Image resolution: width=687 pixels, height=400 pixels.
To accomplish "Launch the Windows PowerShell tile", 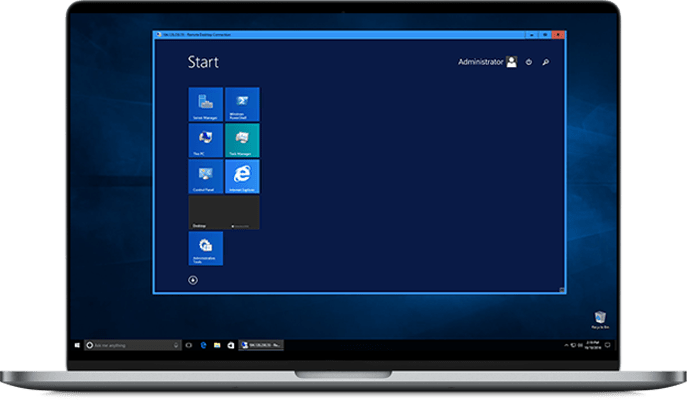I will point(242,104).
